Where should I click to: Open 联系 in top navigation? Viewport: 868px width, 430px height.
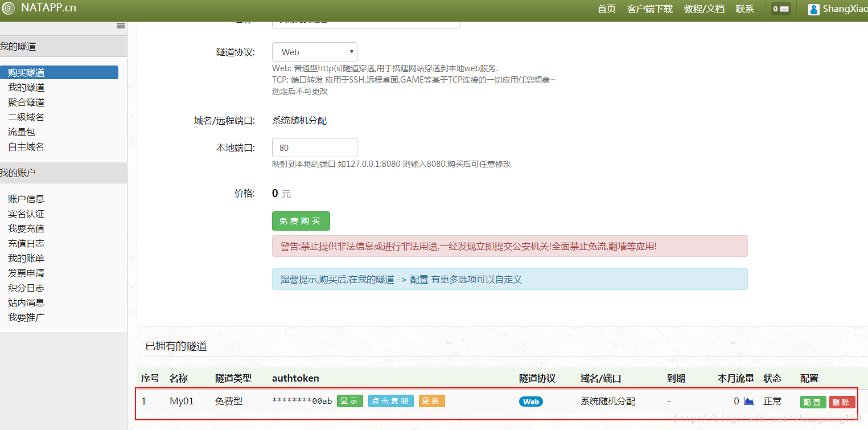tap(745, 9)
